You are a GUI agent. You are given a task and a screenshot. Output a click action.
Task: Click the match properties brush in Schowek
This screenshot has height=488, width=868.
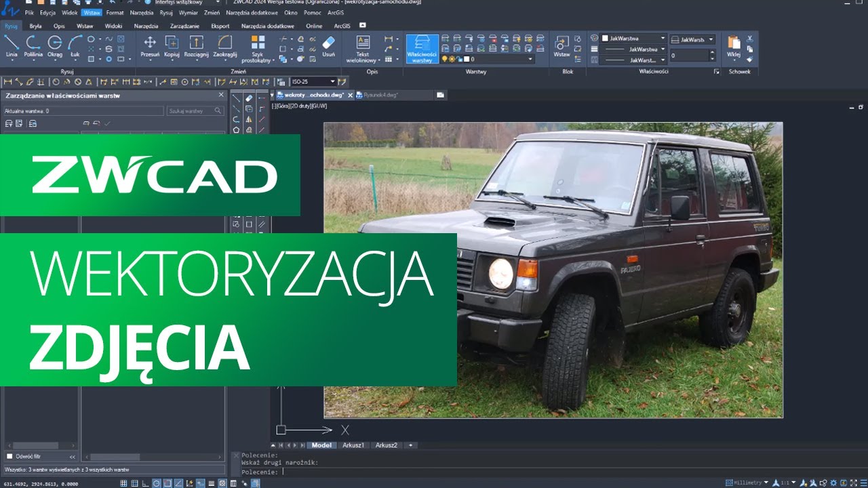[x=749, y=60]
